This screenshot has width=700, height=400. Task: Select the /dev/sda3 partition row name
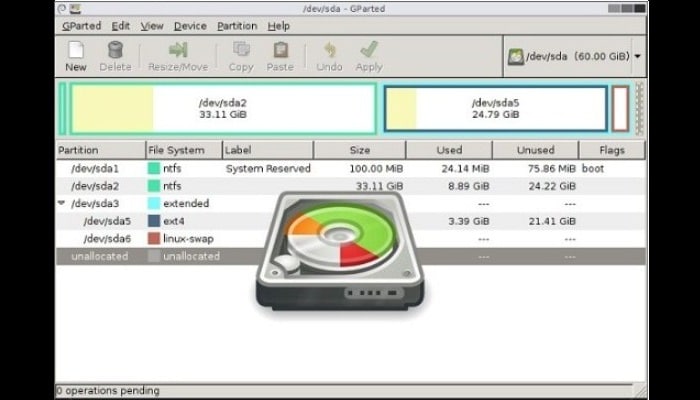(95, 204)
